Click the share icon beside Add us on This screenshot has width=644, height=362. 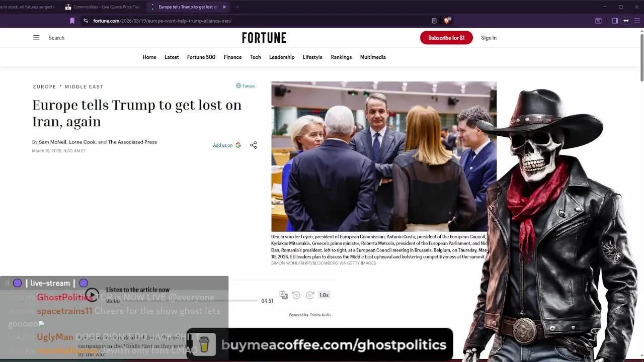point(254,145)
